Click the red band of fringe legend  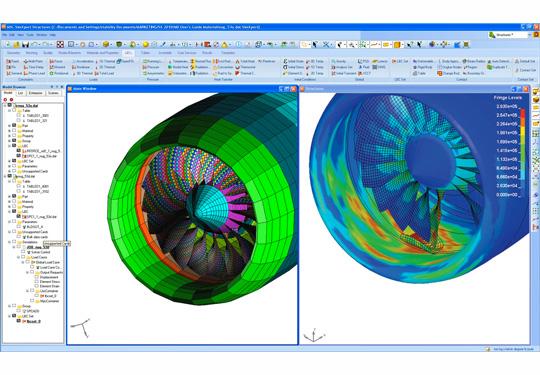[x=522, y=113]
